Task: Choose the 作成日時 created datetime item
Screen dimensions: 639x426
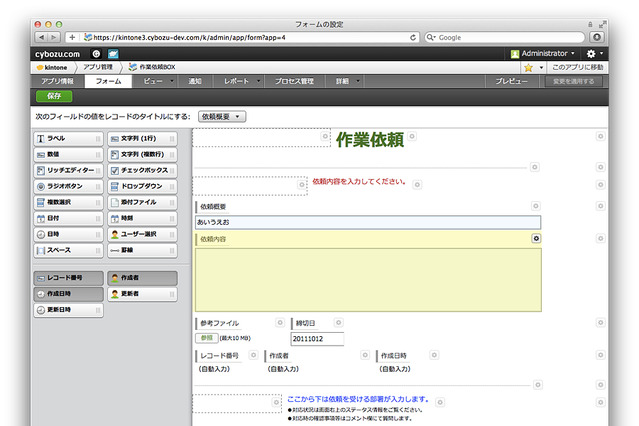Action: pyautogui.click(x=68, y=294)
